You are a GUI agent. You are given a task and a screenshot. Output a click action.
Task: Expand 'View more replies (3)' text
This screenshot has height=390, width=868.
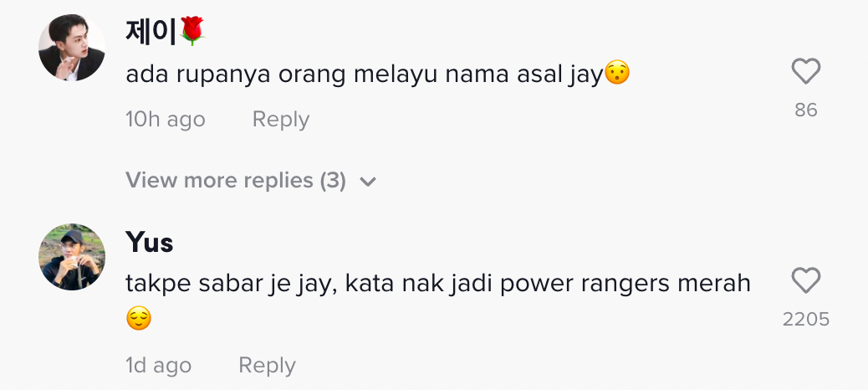coord(236,180)
